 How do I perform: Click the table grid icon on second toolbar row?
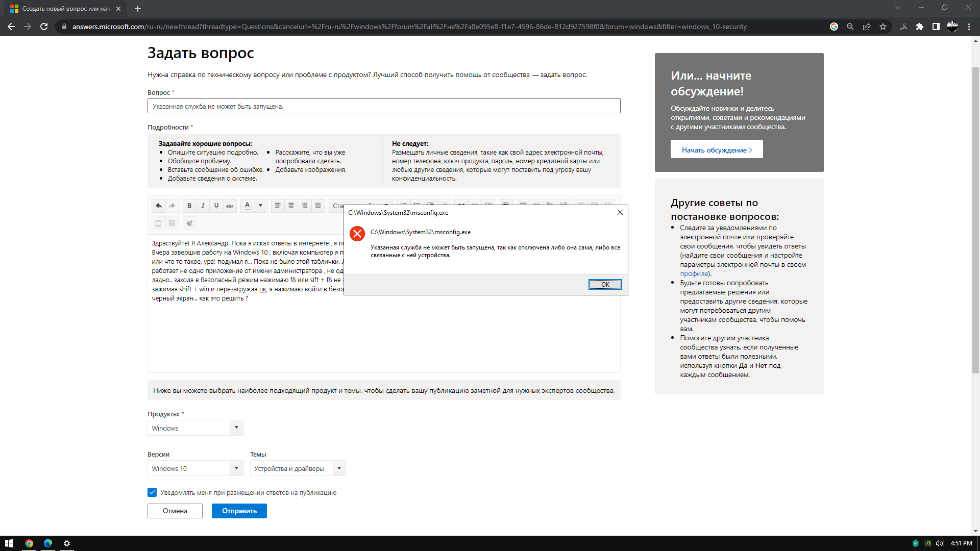172,223
